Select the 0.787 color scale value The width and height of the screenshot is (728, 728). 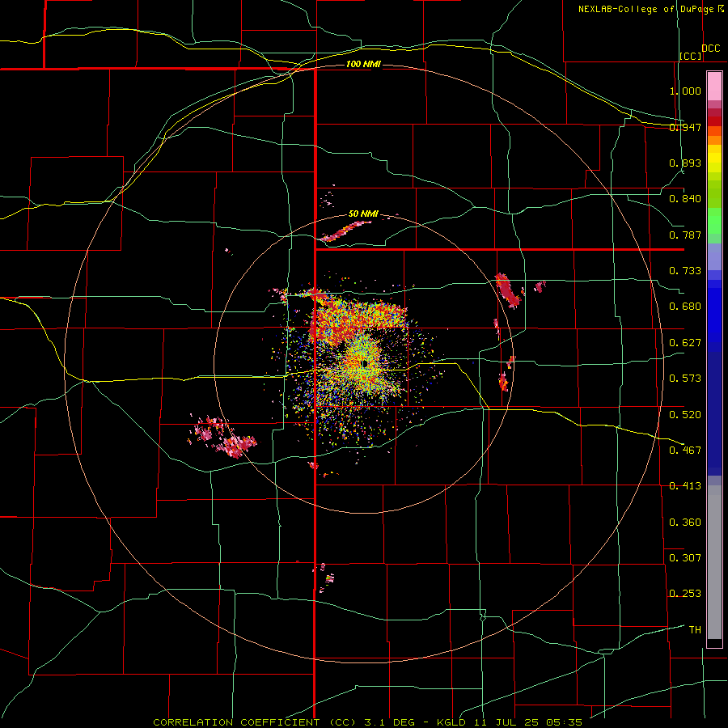(685, 235)
